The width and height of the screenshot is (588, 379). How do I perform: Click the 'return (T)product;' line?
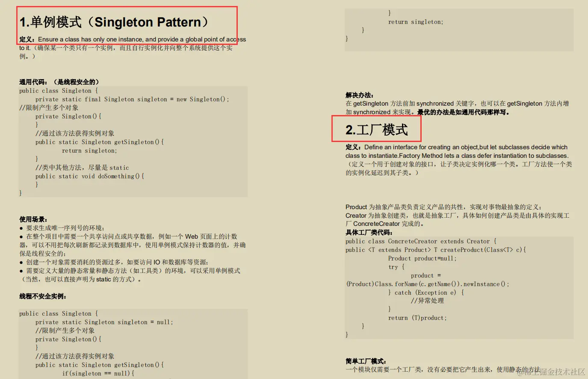417,318
